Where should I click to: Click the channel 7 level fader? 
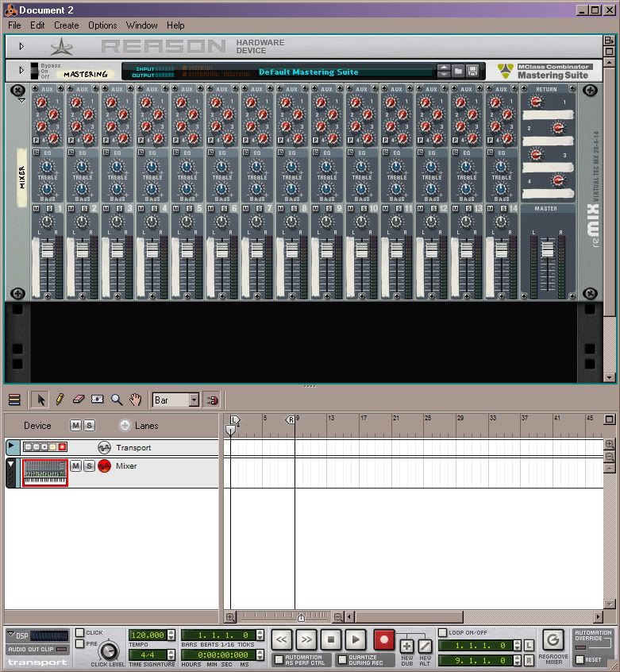256,250
